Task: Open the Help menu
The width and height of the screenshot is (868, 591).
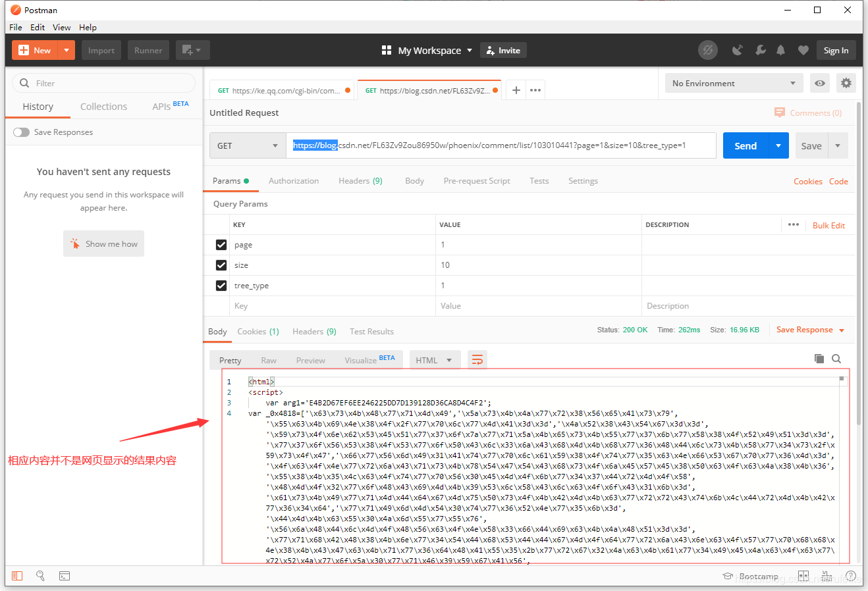Action: [x=88, y=27]
